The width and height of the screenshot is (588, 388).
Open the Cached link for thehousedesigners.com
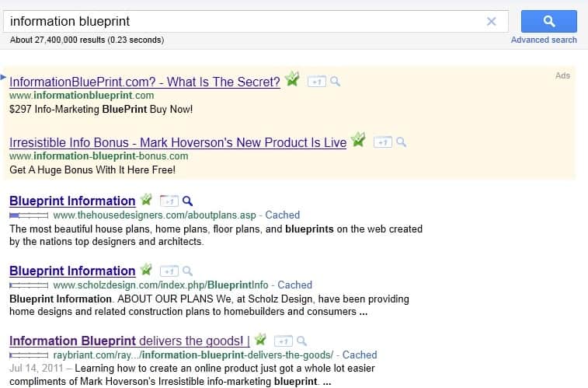[x=283, y=215]
